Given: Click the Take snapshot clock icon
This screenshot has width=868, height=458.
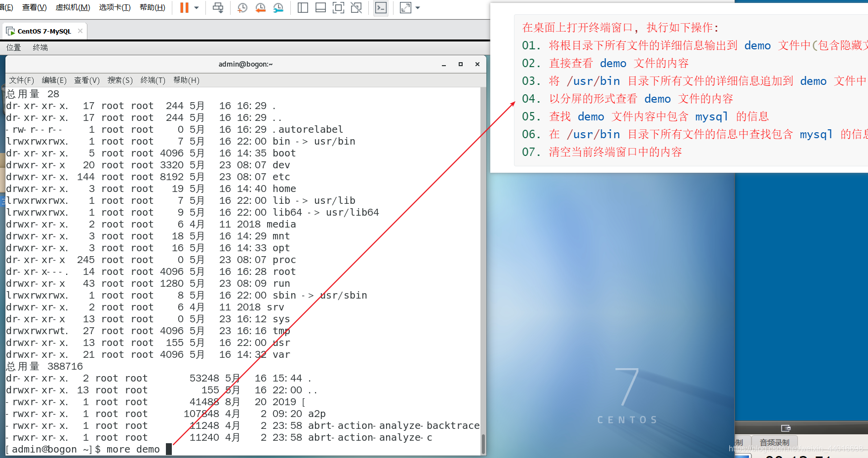Looking at the screenshot, I should click(242, 7).
